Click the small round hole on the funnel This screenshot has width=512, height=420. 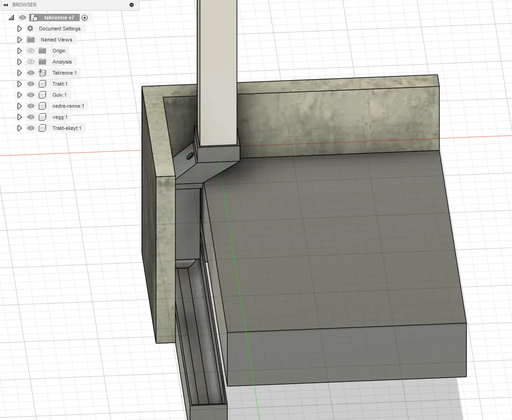[x=189, y=157]
